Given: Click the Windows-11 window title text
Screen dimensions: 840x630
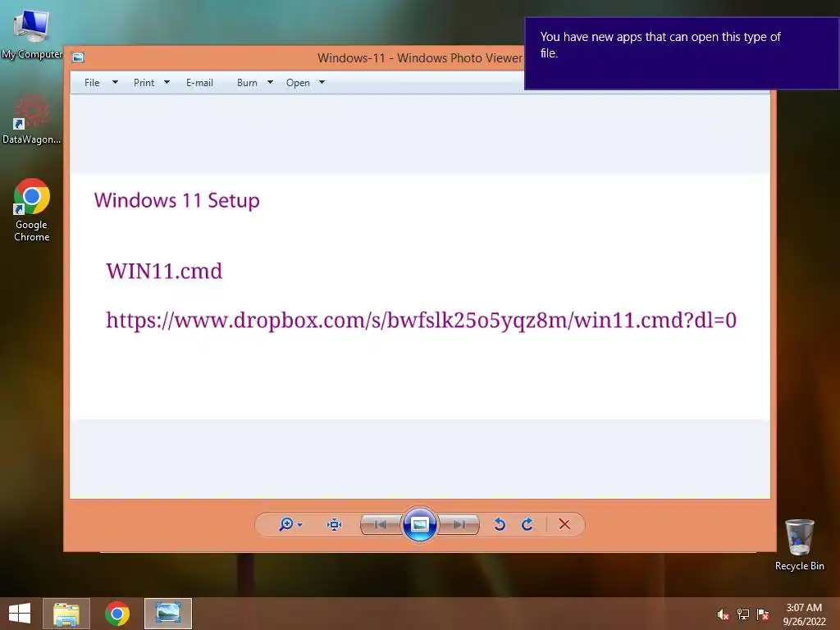Looking at the screenshot, I should pyautogui.click(x=419, y=58).
